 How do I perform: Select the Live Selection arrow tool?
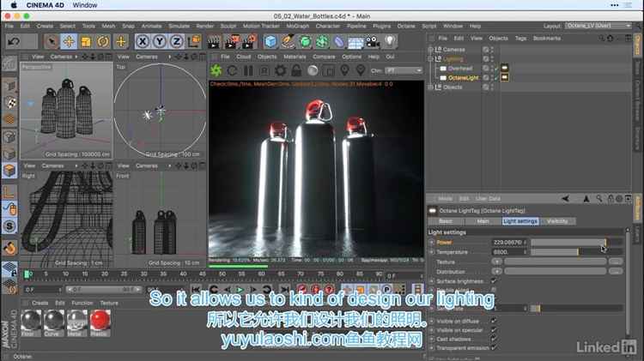pos(52,41)
